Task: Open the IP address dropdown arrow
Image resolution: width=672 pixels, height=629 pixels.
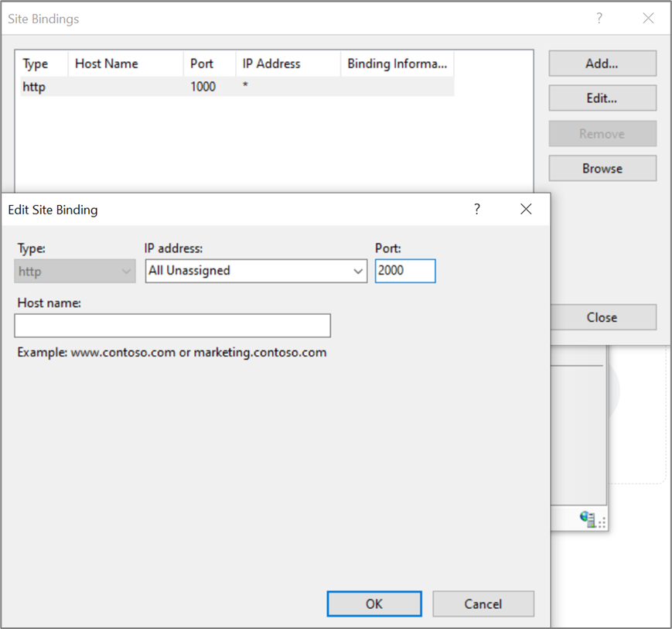Action: (358, 271)
